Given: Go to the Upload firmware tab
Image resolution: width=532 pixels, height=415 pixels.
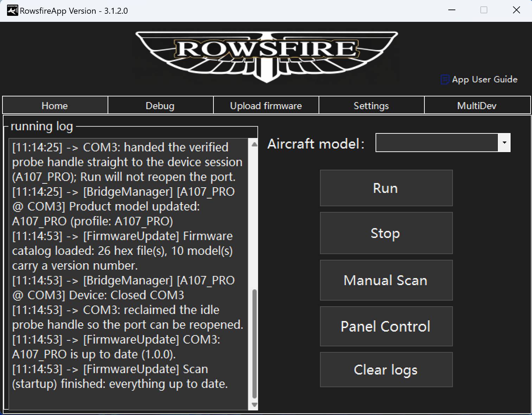Looking at the screenshot, I should (x=266, y=106).
